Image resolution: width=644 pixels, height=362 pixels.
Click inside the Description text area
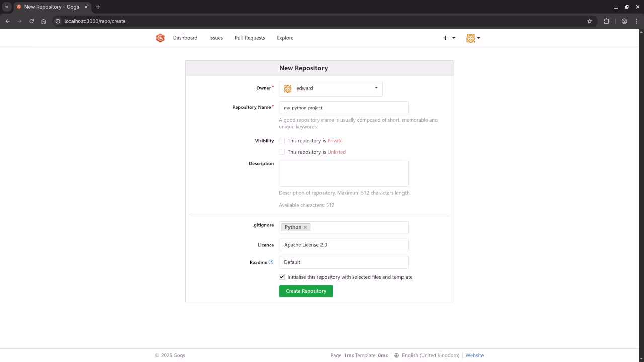(344, 173)
